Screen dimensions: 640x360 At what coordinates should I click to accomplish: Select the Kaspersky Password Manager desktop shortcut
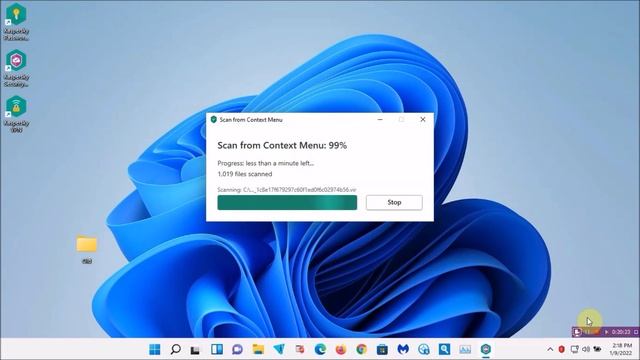pyautogui.click(x=16, y=22)
